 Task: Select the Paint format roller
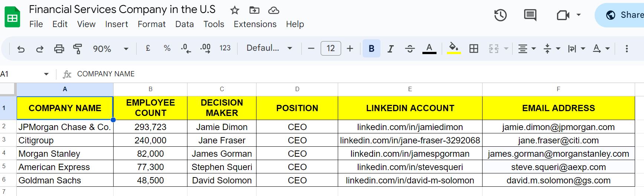click(78, 49)
